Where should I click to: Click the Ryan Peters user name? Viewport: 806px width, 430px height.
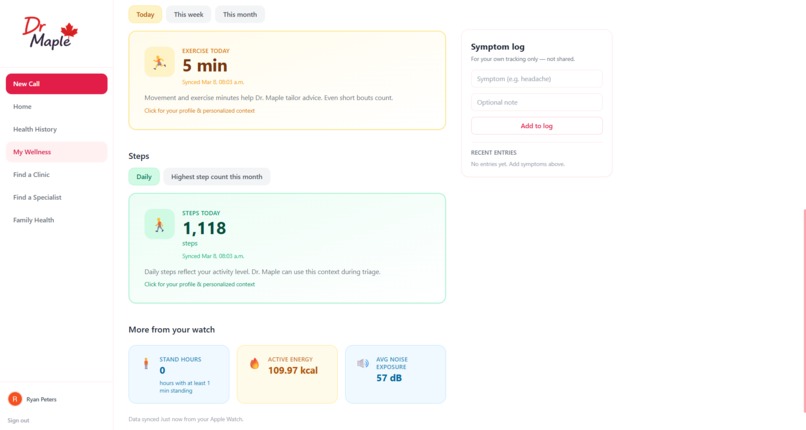(42, 399)
